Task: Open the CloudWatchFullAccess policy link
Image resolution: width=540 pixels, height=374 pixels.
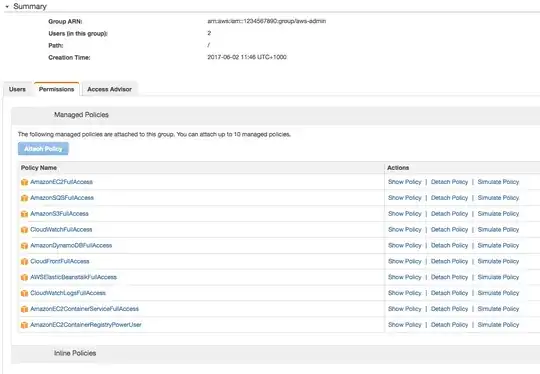Action: click(61, 229)
